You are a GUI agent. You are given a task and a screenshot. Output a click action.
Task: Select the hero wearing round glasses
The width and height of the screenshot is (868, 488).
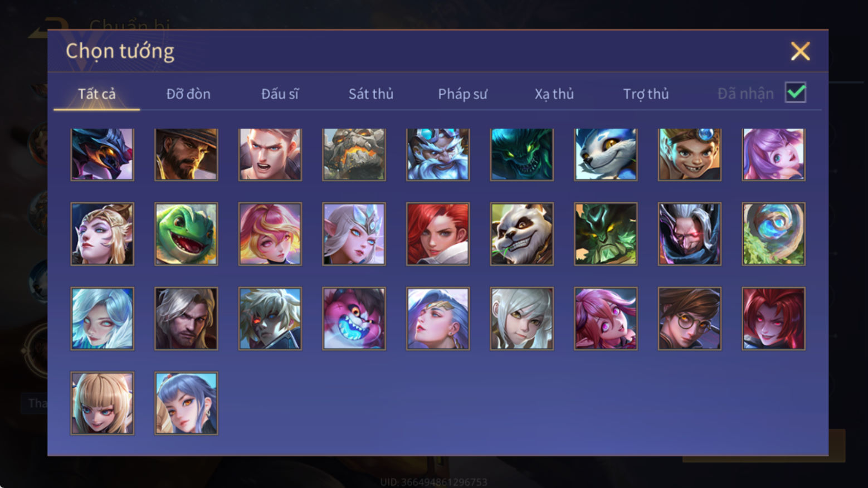click(x=690, y=319)
